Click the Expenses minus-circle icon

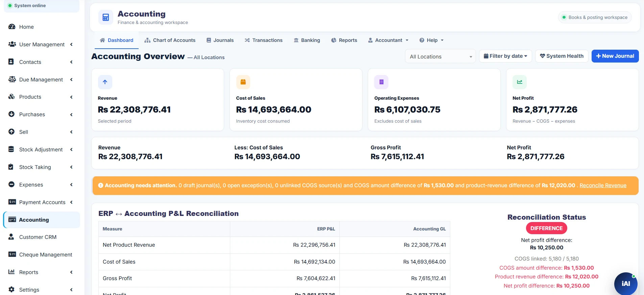click(x=11, y=185)
